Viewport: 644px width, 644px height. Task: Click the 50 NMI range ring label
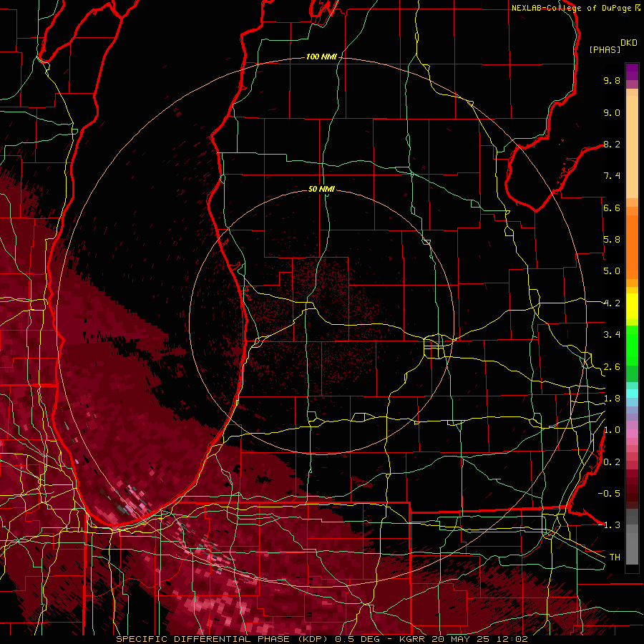point(321,189)
